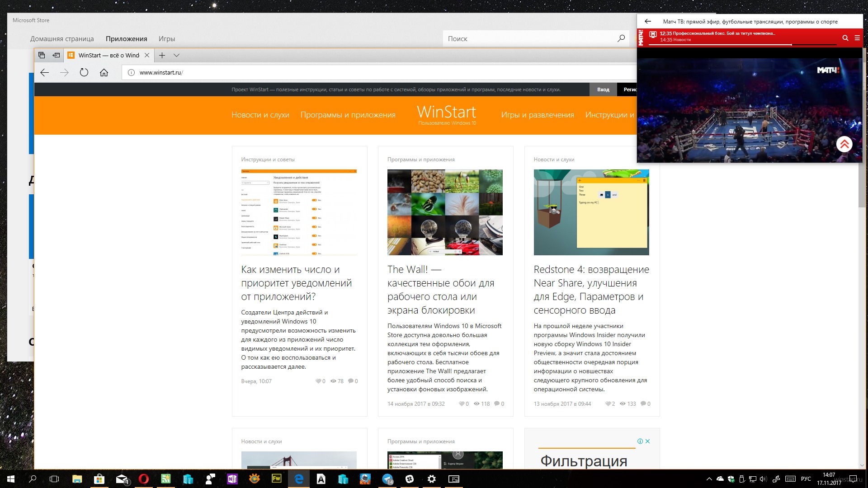Open a new tab in Edge
This screenshot has width=868, height=488.
(x=162, y=55)
